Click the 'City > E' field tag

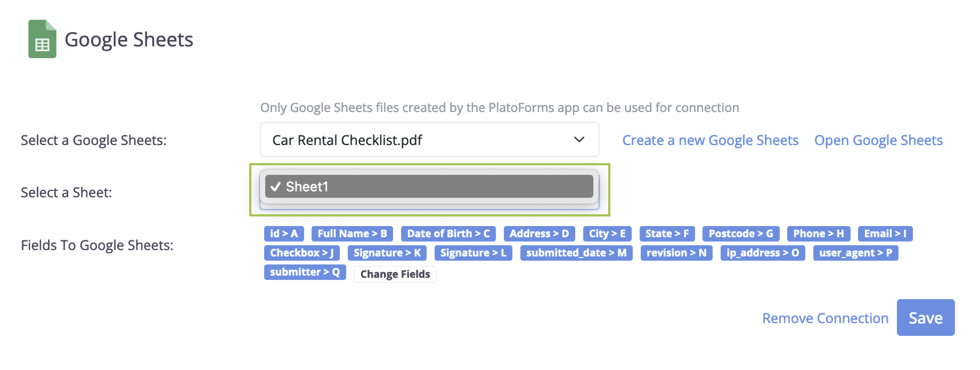(607, 234)
